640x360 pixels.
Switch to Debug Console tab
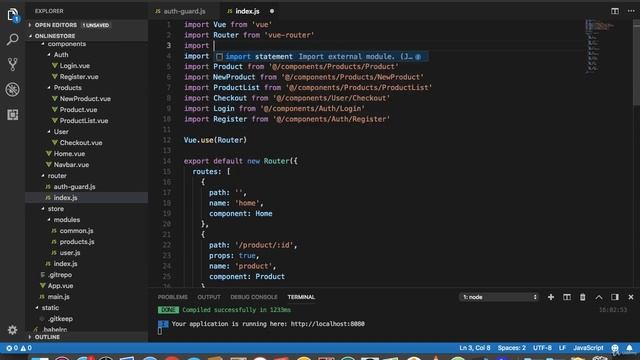(x=253, y=297)
